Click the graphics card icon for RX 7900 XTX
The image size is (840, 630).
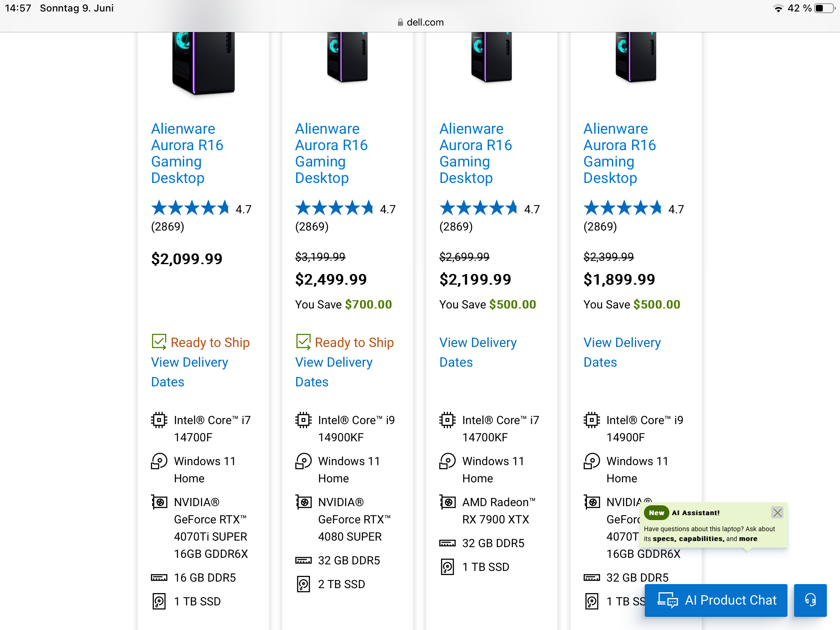[447, 502]
